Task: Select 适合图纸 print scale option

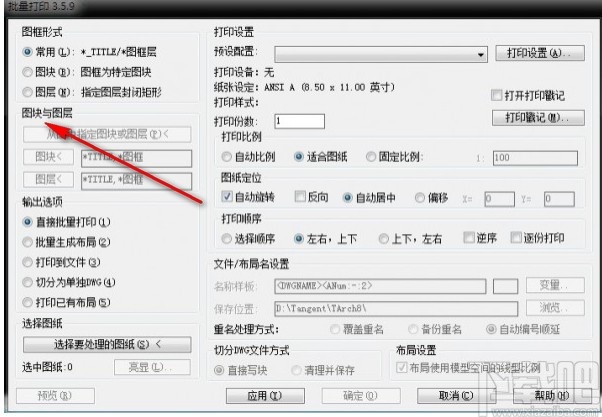Action: tap(298, 157)
